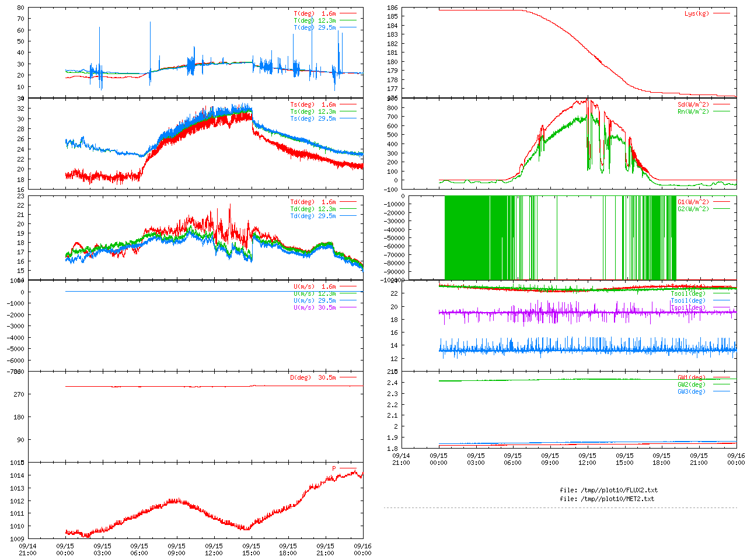
Task: Click the '-5000' tick on the wind speed axis
Action: [x=15, y=349]
